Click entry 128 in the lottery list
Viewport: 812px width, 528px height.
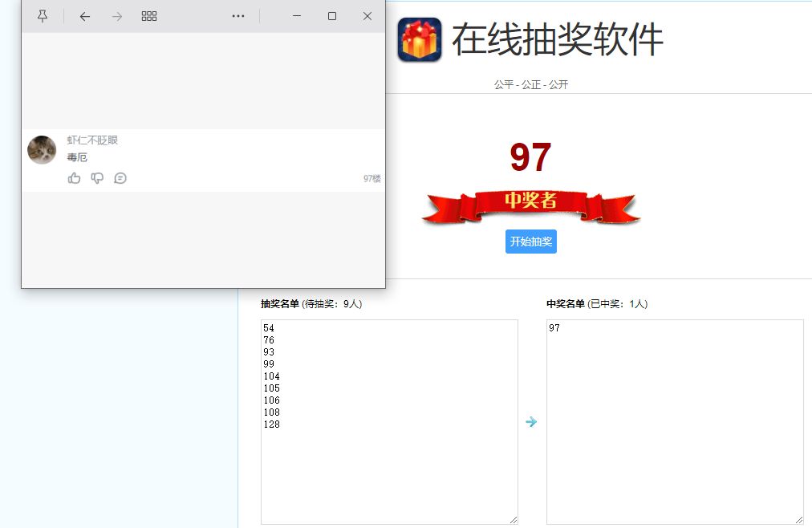coord(271,424)
